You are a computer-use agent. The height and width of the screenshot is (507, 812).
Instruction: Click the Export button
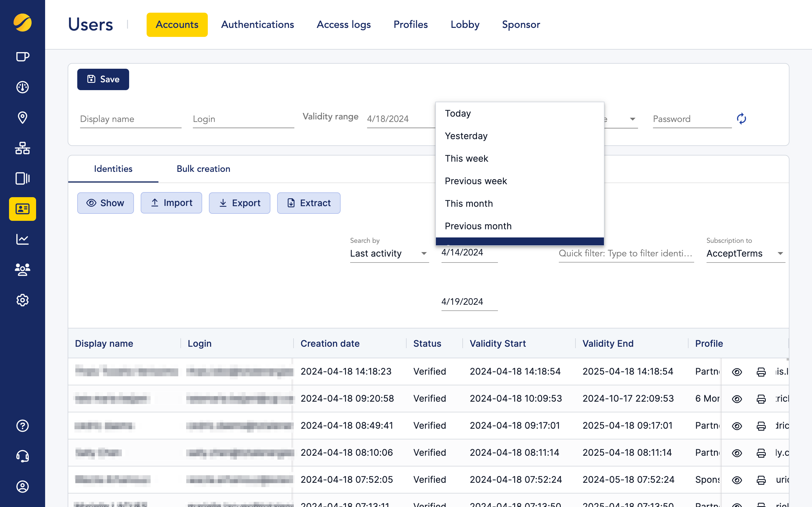pos(239,203)
